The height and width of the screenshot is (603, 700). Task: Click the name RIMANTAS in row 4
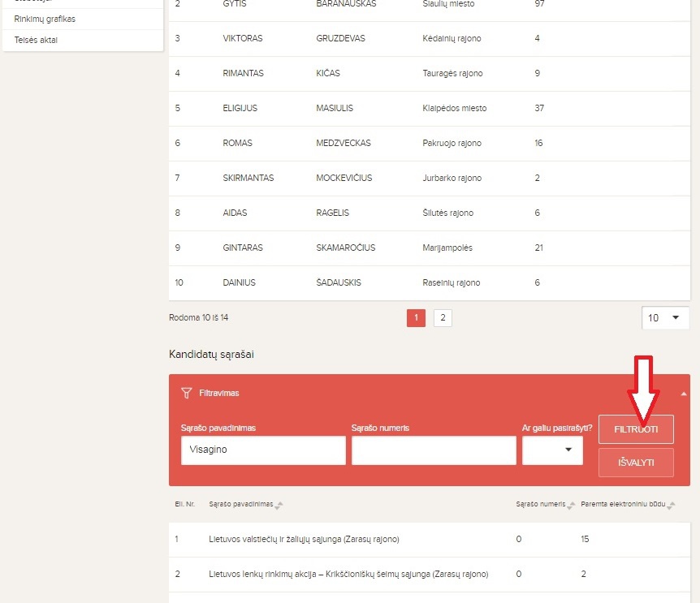[243, 73]
